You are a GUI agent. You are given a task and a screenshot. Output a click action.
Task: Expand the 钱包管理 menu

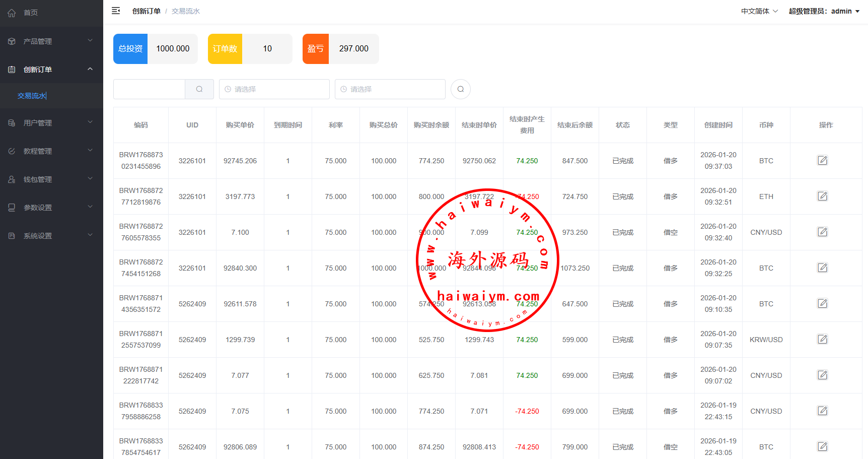click(51, 179)
